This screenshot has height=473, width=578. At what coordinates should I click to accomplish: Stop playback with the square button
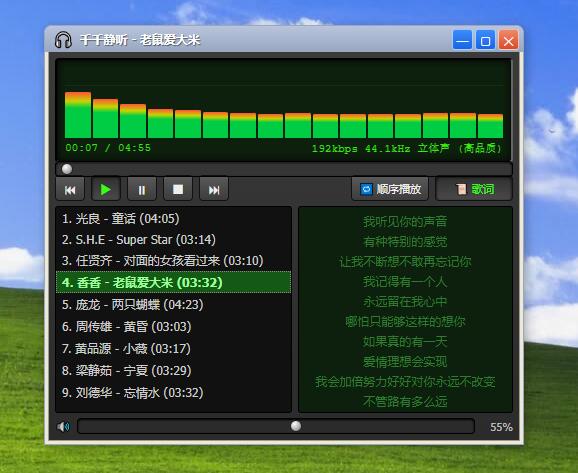[x=178, y=189]
